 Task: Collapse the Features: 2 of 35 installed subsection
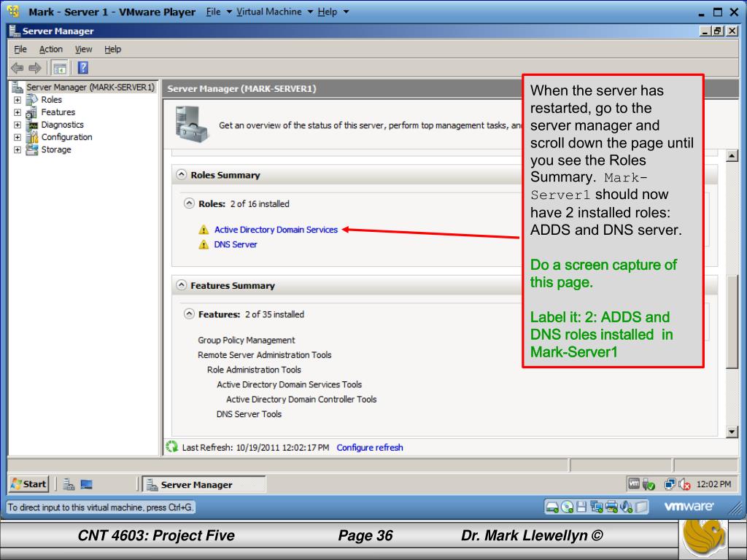tap(189, 314)
